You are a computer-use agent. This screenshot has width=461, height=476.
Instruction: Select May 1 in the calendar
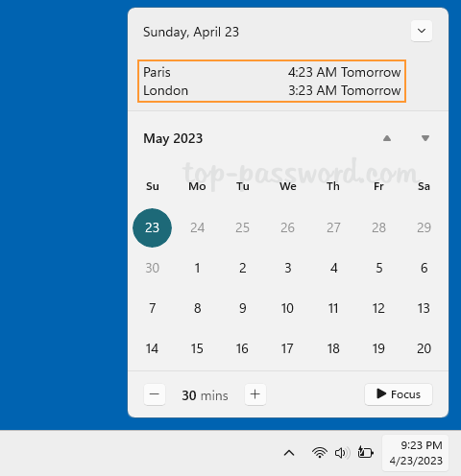pyautogui.click(x=197, y=268)
